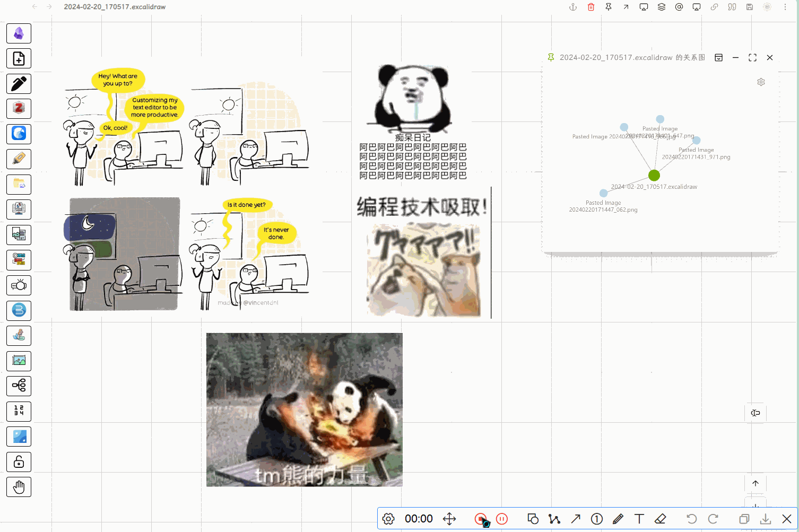The image size is (799, 532).
Task: Select the text T tool
Action: click(x=639, y=519)
